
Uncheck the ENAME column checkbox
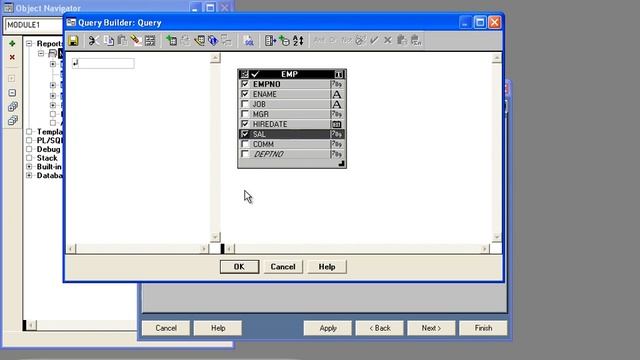(245, 94)
